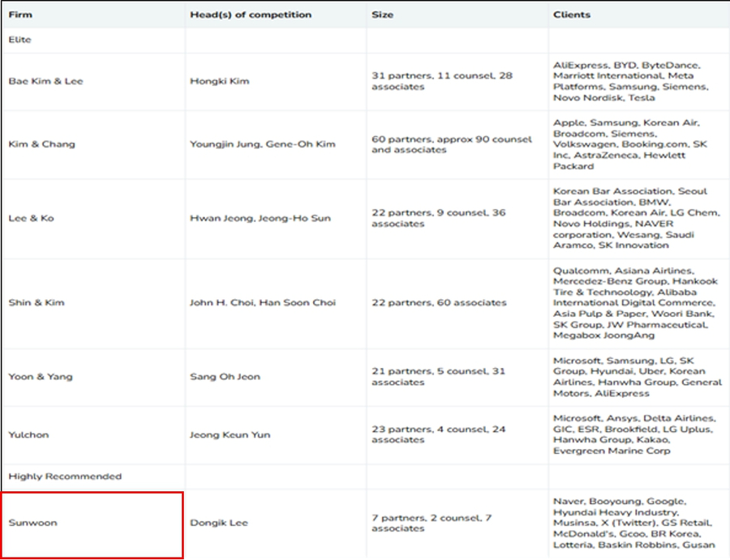The image size is (730, 560).
Task: Click the Sang Oh Jeon name cell
Action: pyautogui.click(x=225, y=377)
